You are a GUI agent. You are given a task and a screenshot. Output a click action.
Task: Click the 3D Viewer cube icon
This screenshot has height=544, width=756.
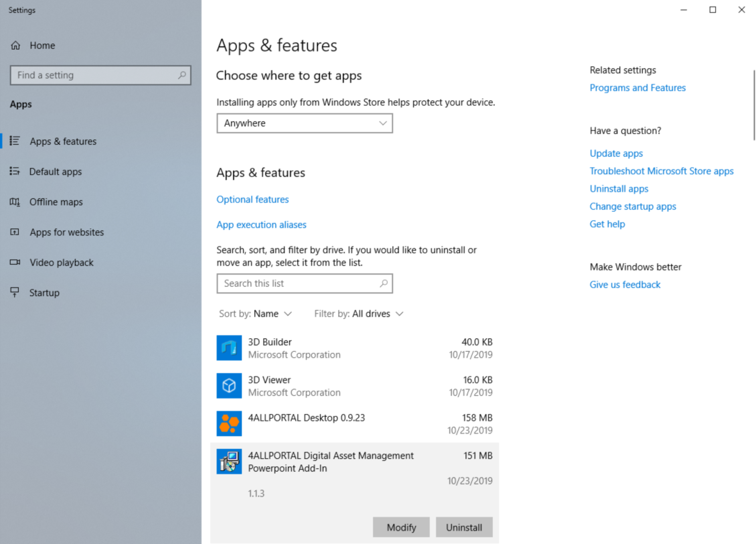(229, 386)
